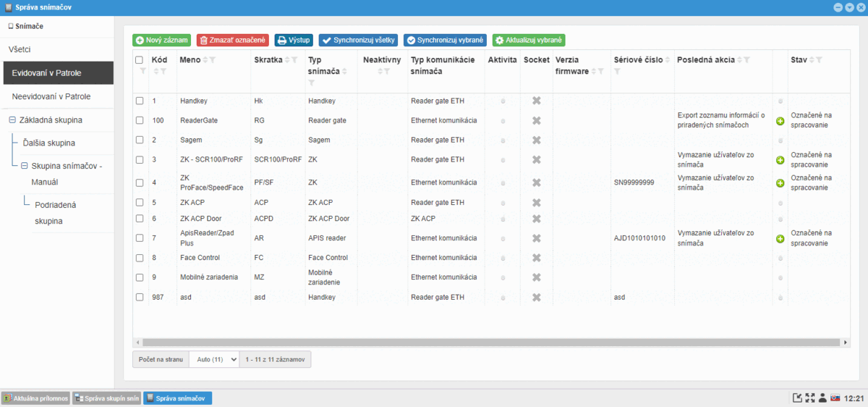Open the filter icon under the Typ snímača header
Viewport: 868px width, 407px height.
click(x=311, y=83)
